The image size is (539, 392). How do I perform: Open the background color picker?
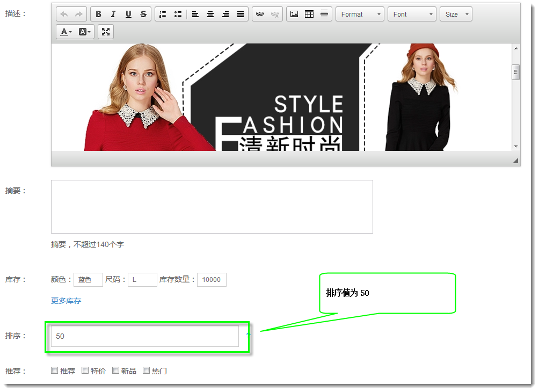coord(85,32)
